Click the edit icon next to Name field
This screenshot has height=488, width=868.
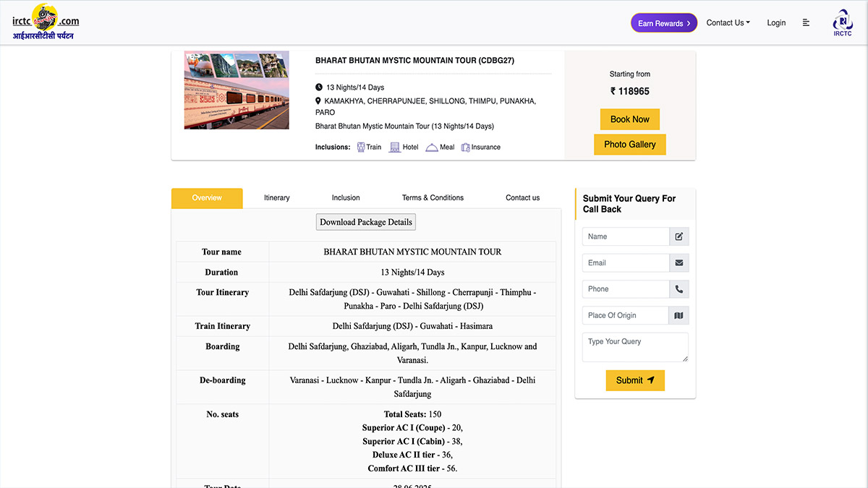[679, 236]
